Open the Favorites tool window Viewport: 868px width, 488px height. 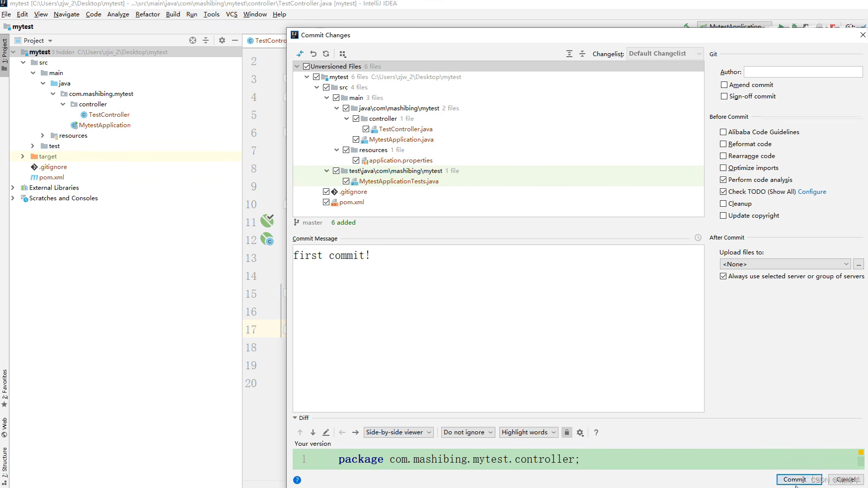click(4, 388)
